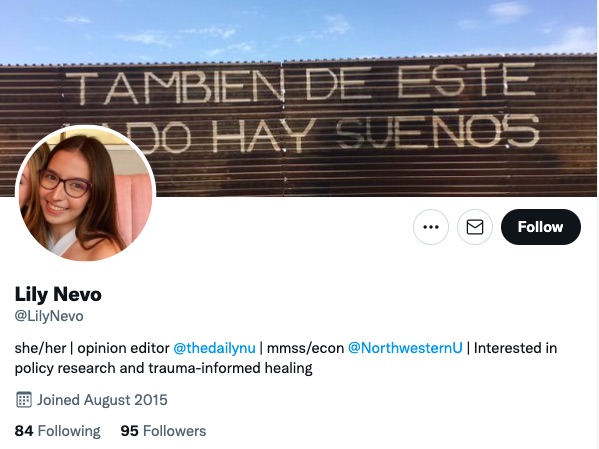
Task: Click the Joined August 2015 text
Action: coord(102,400)
